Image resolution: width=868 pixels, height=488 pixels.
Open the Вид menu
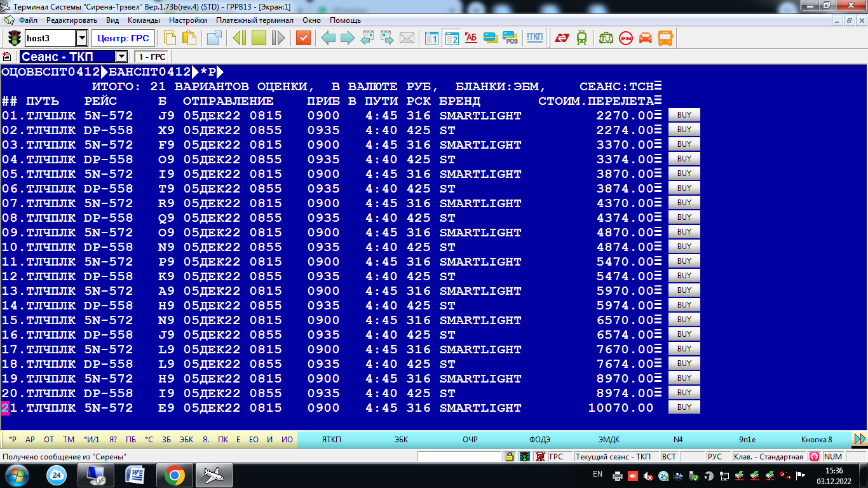point(112,20)
